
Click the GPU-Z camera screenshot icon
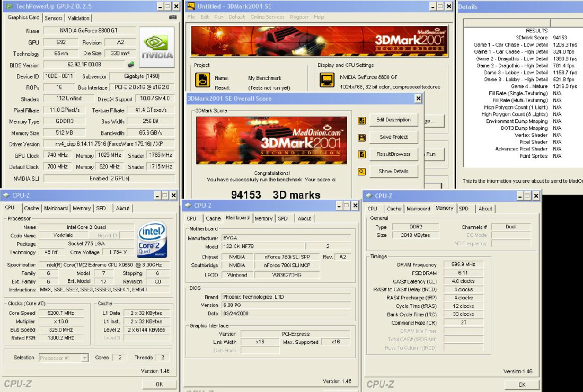pyautogui.click(x=173, y=17)
